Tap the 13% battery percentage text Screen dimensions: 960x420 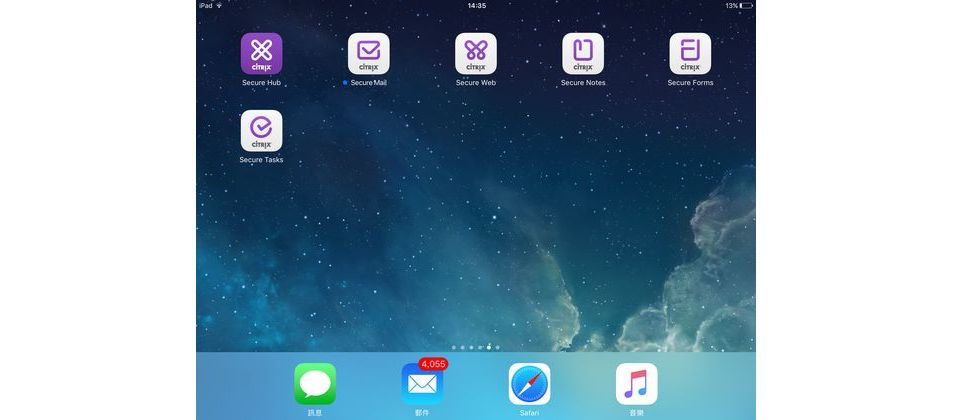pos(732,6)
